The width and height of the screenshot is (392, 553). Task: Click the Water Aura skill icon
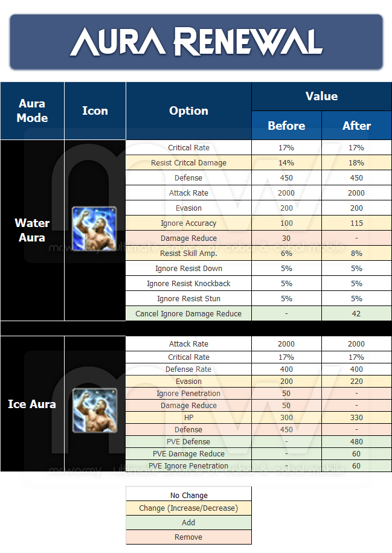(95, 229)
